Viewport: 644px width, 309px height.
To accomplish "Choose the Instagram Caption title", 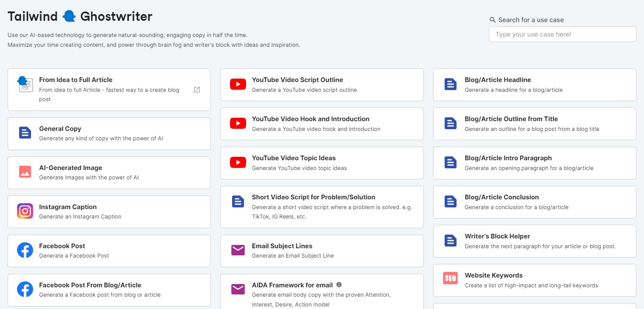I will tap(68, 207).
